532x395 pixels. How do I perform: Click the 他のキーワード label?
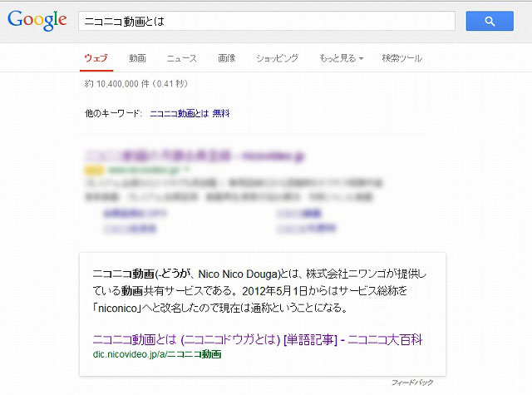click(x=113, y=113)
